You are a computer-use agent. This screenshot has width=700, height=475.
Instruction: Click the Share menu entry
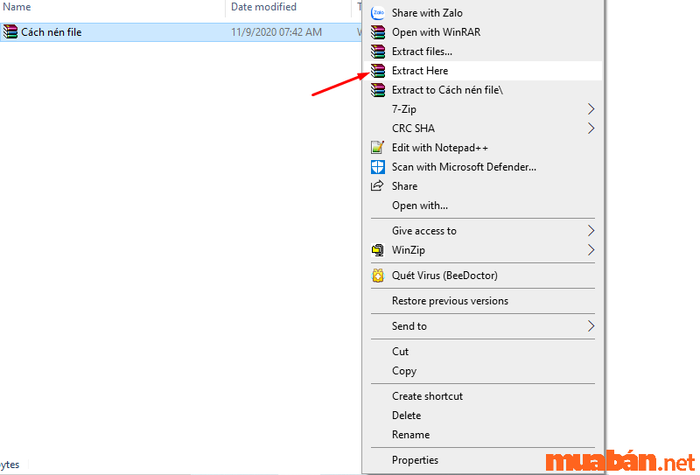coord(483,186)
